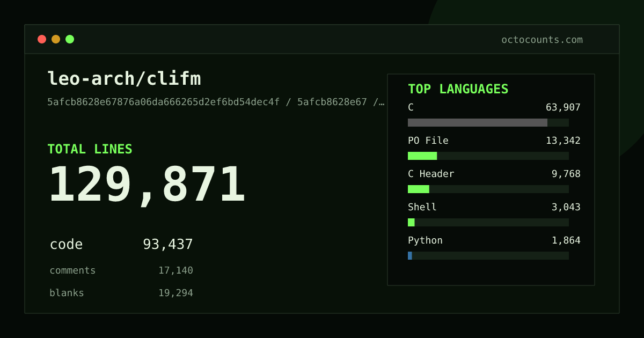Click the green maximize dot

(70, 39)
